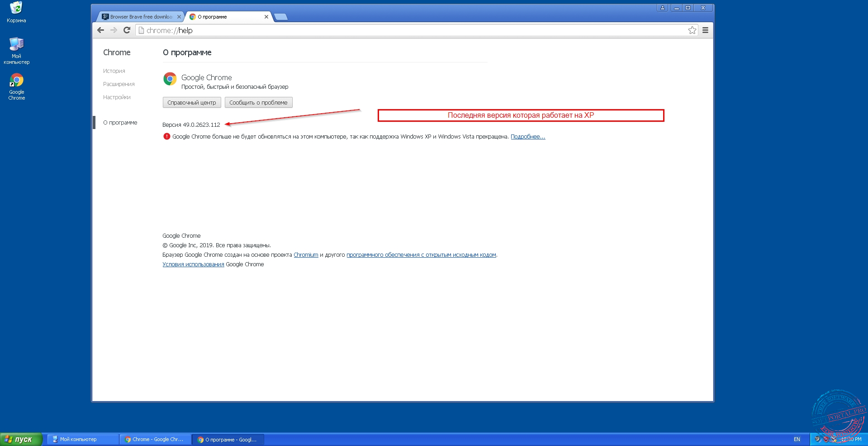Screen dimensions: 868x446
Task: Open the пуск Start menu
Action: [x=21, y=439]
